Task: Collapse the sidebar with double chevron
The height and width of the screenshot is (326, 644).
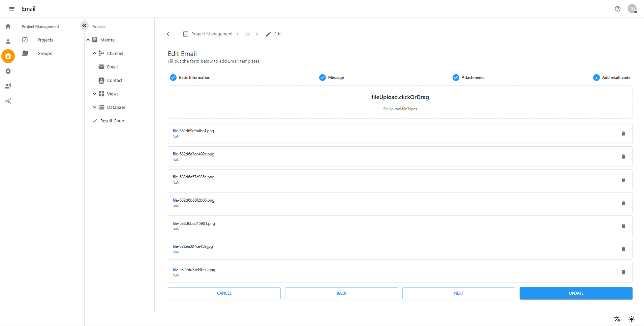Action: point(84,26)
